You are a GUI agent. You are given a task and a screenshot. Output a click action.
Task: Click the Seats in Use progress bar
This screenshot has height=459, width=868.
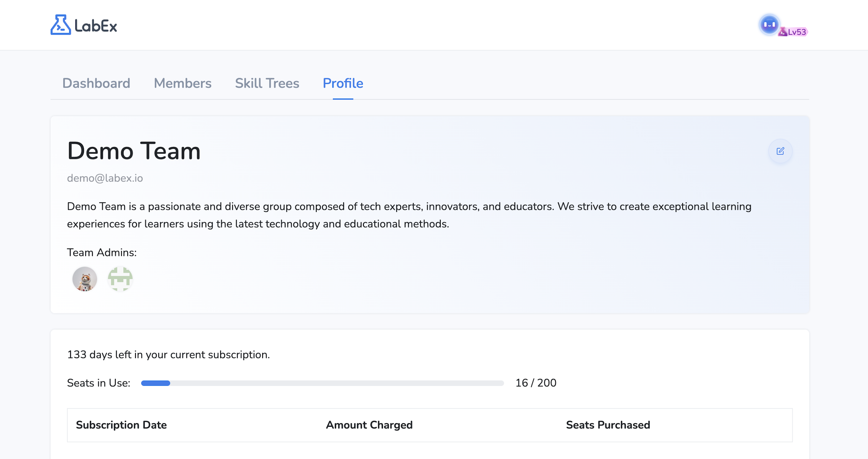pyautogui.click(x=321, y=383)
